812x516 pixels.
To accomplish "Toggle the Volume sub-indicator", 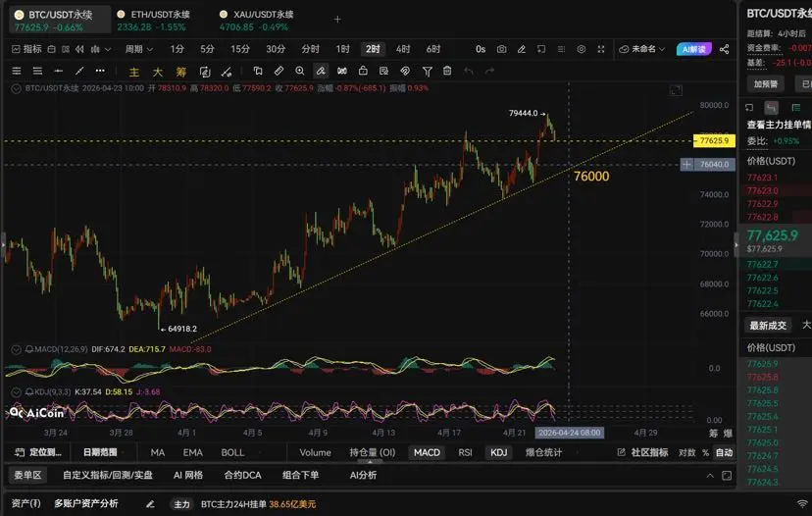I will coord(315,453).
